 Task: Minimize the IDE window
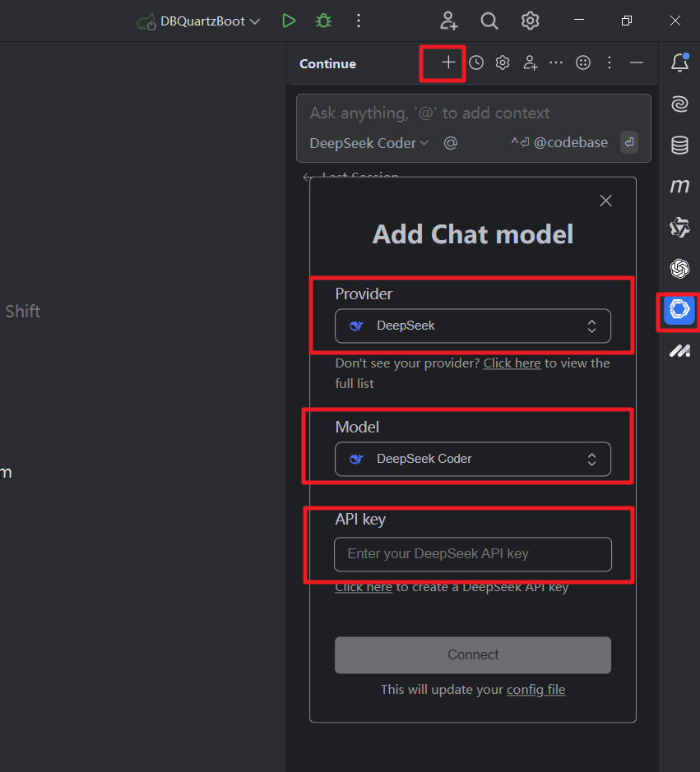579,21
